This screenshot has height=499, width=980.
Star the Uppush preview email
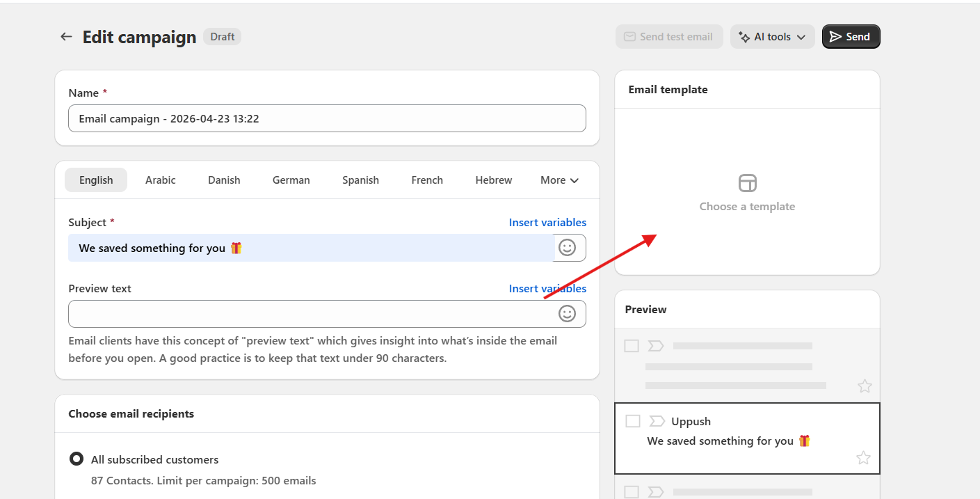(x=863, y=458)
